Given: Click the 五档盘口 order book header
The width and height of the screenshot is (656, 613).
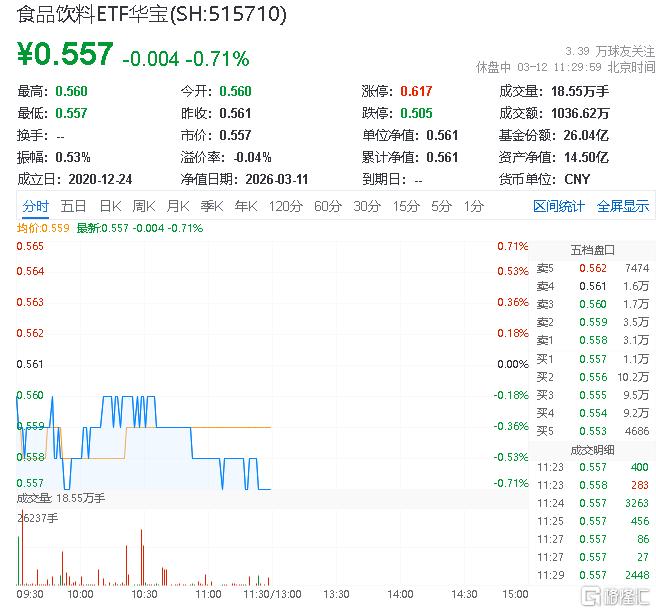Looking at the screenshot, I should click(x=593, y=250).
